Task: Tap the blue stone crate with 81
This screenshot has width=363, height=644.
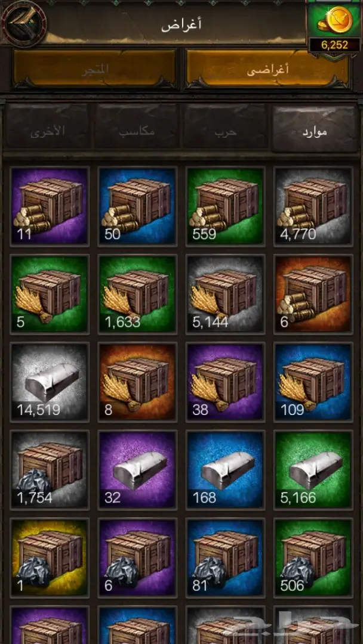Action: 226,558
